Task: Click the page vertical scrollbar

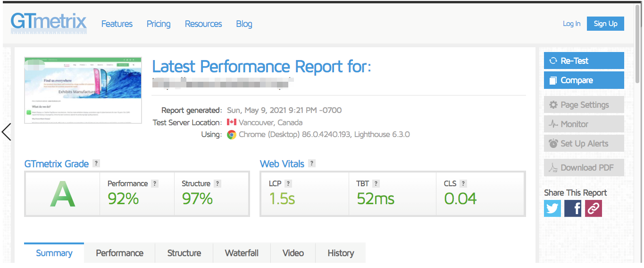Action: tap(638, 45)
